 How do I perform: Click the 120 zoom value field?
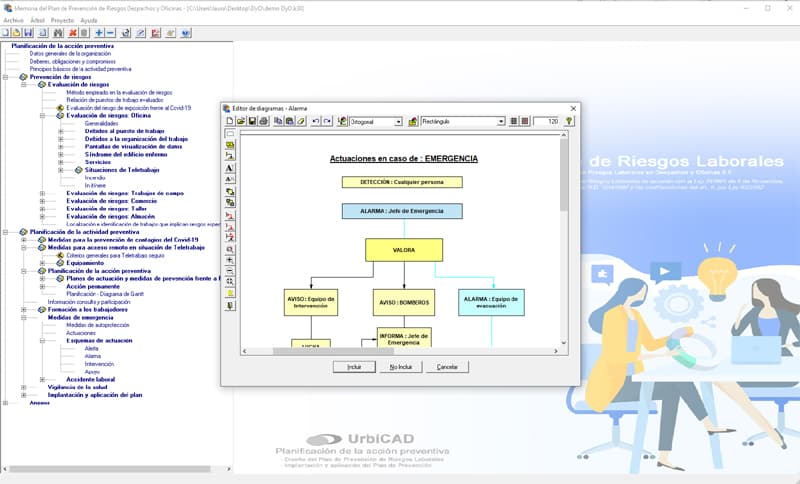pos(546,121)
